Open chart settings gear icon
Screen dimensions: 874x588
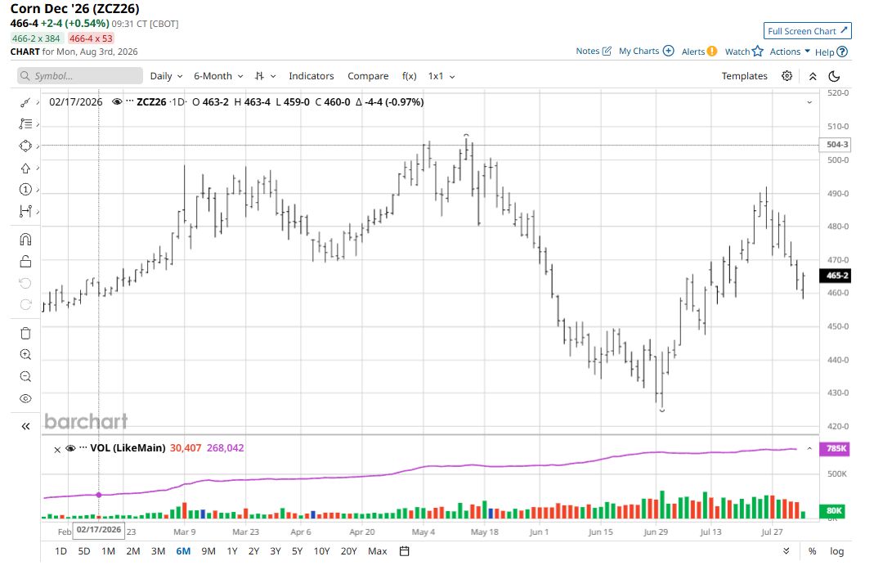(787, 76)
